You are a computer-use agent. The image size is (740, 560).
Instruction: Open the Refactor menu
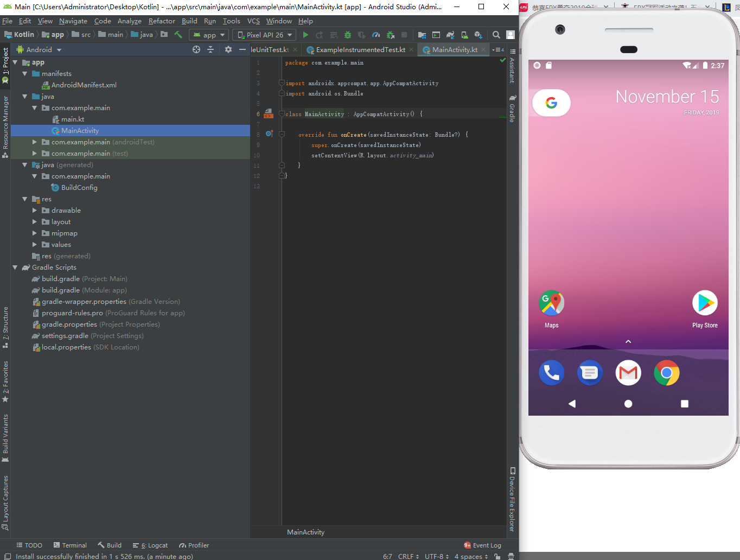[x=162, y=21]
